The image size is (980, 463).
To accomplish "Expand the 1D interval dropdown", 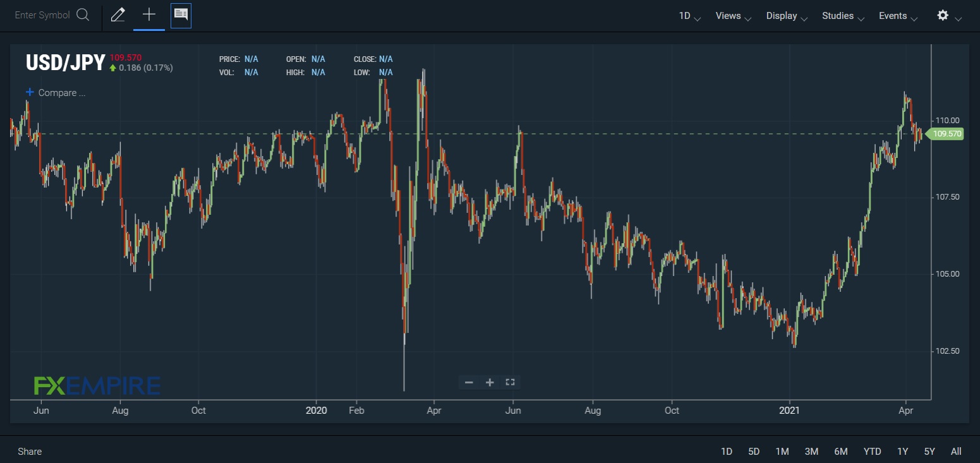I will point(689,16).
